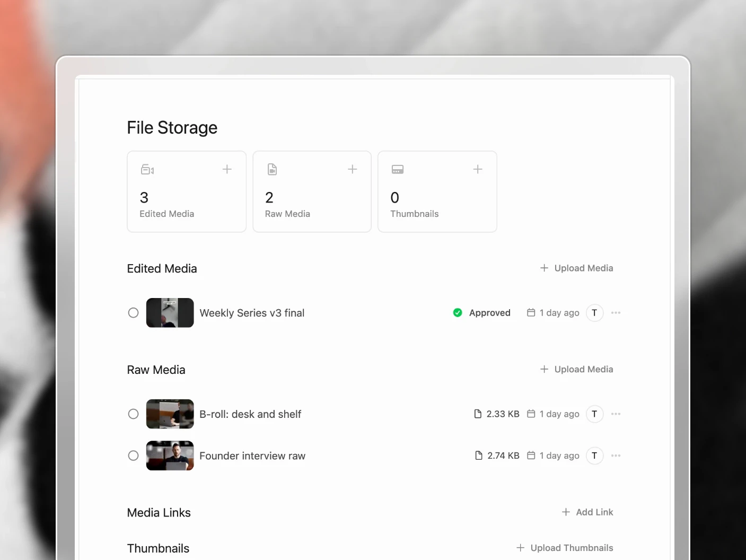Click Add Link in Media Links section
Screen dimensions: 746x560
tap(587, 512)
